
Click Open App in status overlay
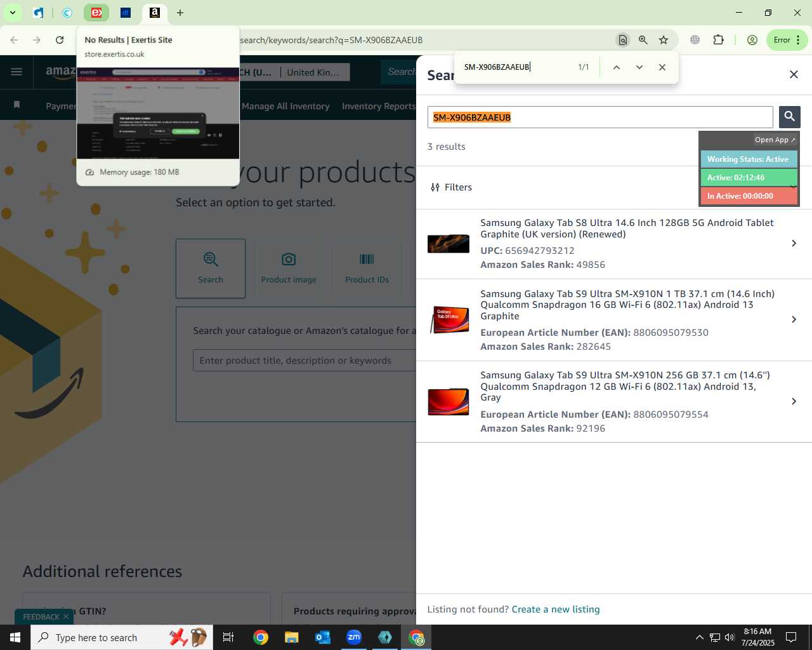pyautogui.click(x=775, y=140)
